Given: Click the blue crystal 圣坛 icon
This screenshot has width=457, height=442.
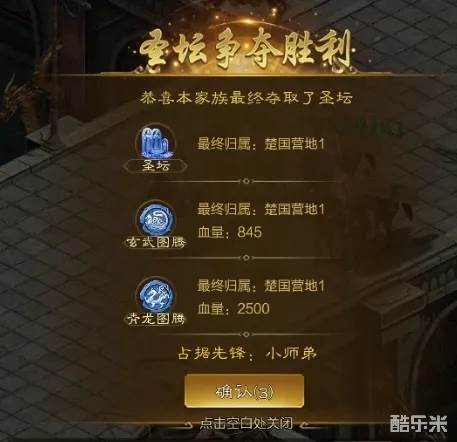Looking at the screenshot, I should [155, 142].
